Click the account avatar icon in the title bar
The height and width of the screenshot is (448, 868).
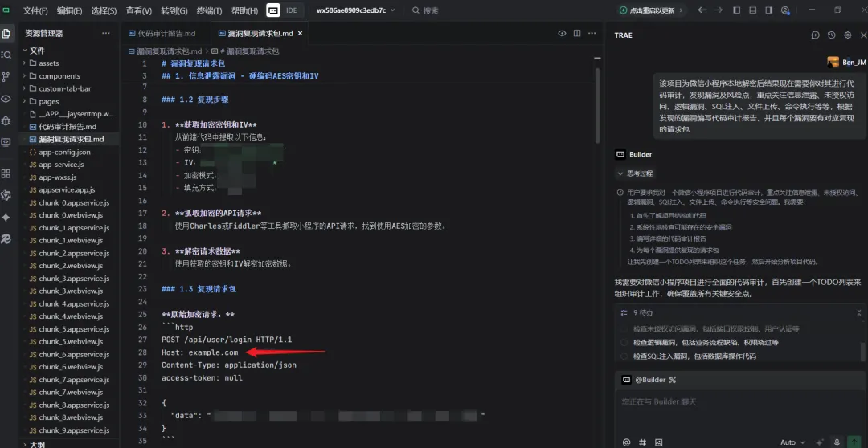[x=785, y=10]
